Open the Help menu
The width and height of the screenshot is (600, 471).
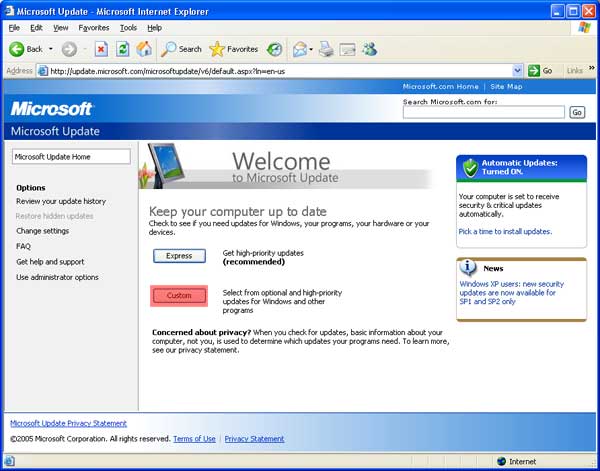click(x=154, y=28)
